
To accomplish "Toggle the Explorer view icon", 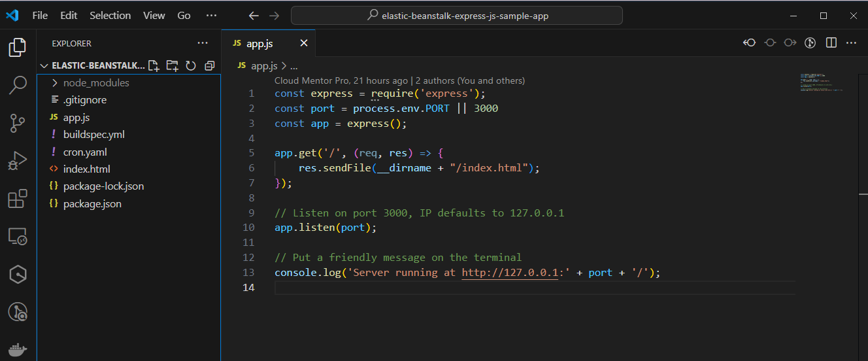I will tap(18, 47).
